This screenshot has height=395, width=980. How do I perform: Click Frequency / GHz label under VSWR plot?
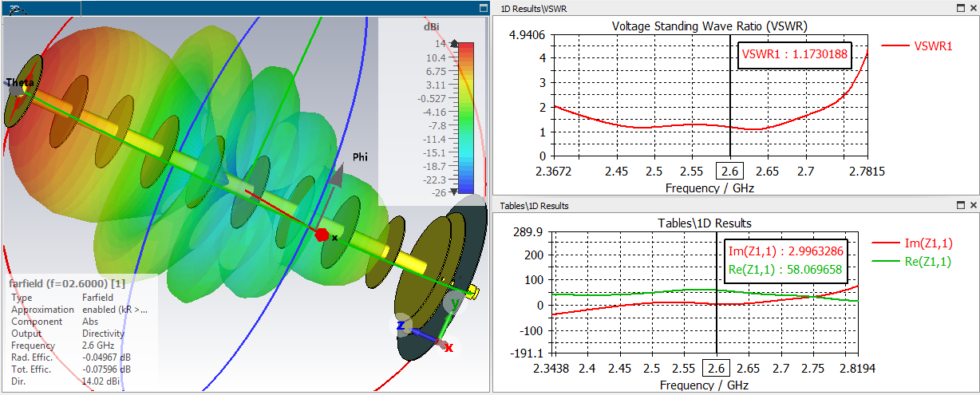709,188
